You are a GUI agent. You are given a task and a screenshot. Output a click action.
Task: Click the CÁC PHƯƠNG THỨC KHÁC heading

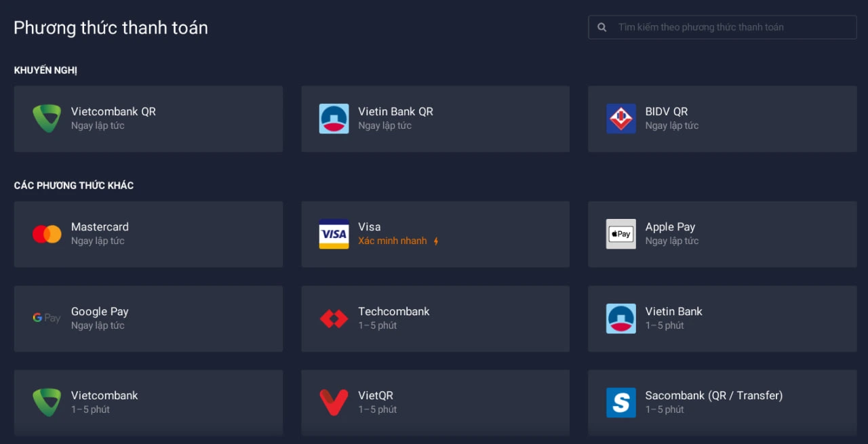[x=74, y=186]
